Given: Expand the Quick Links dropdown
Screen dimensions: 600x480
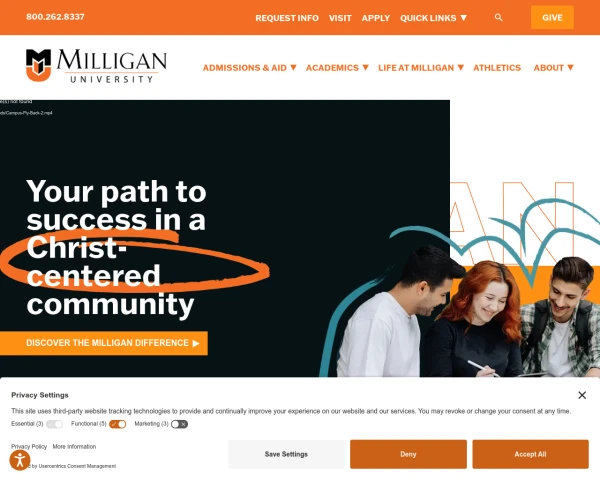Looking at the screenshot, I should coord(433,18).
